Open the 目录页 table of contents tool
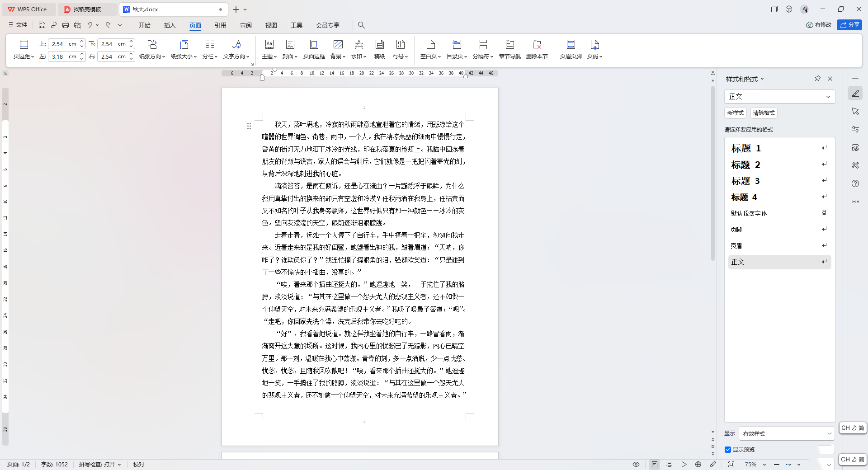Screen dimensions: 868x470 [457, 49]
